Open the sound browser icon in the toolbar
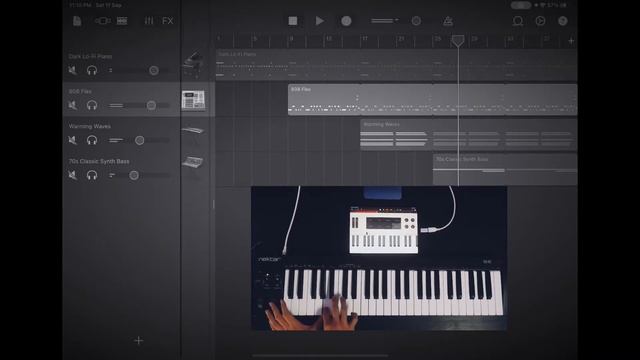The image size is (640, 360). (102, 21)
